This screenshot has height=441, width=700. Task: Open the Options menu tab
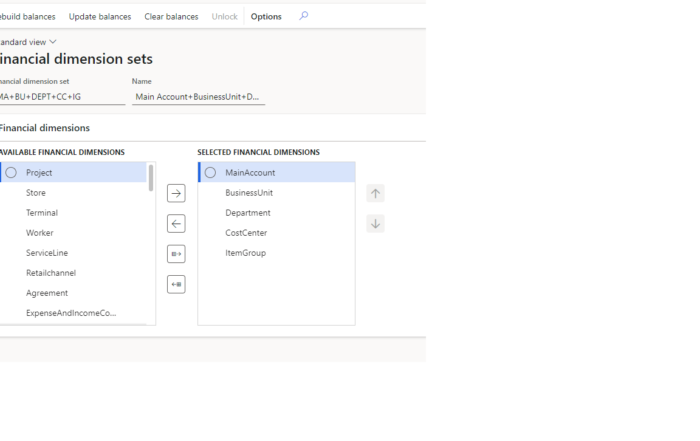tap(266, 17)
